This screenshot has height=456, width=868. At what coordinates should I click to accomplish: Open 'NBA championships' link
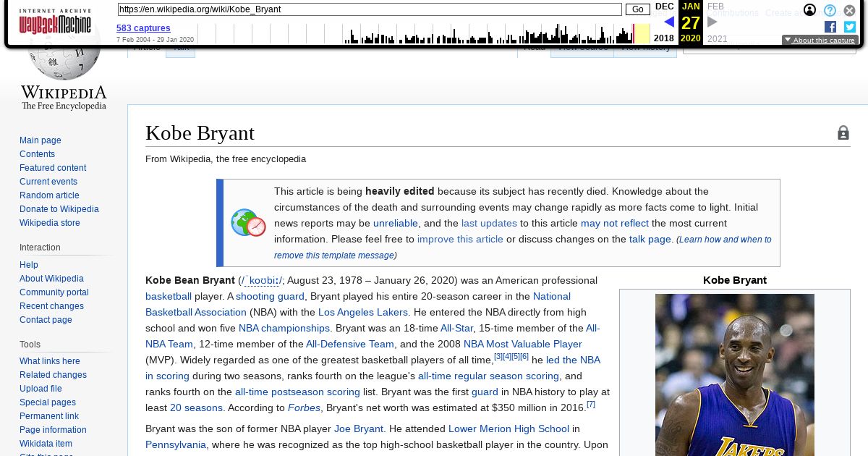pyautogui.click(x=284, y=328)
